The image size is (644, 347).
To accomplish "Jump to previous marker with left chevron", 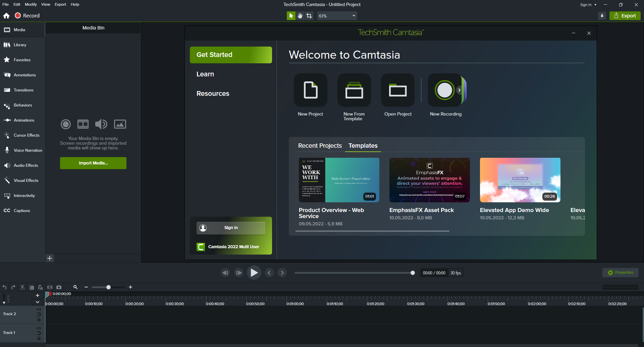I will pyautogui.click(x=269, y=273).
